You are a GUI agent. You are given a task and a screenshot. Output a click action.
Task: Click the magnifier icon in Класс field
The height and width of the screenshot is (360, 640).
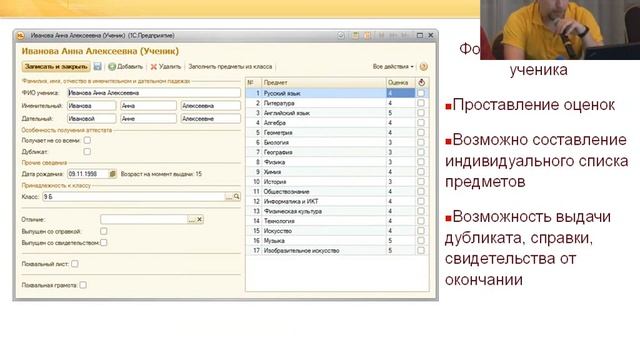click(x=236, y=197)
